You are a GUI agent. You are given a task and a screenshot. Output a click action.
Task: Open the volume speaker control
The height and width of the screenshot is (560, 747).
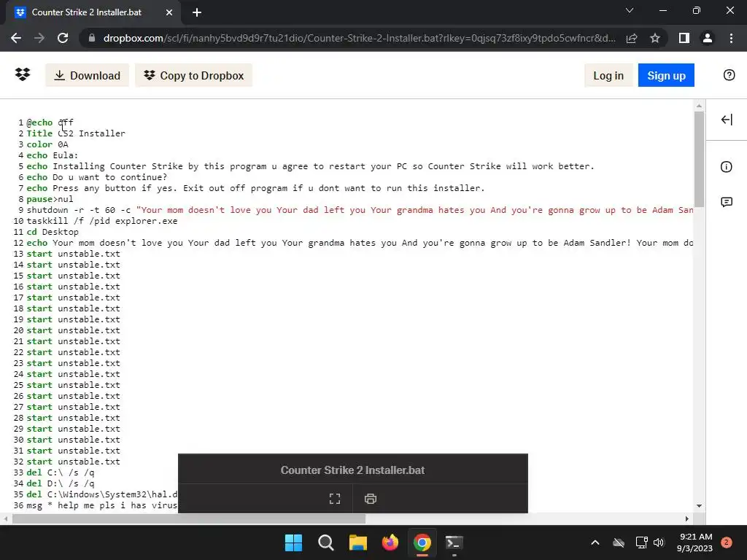[659, 542]
